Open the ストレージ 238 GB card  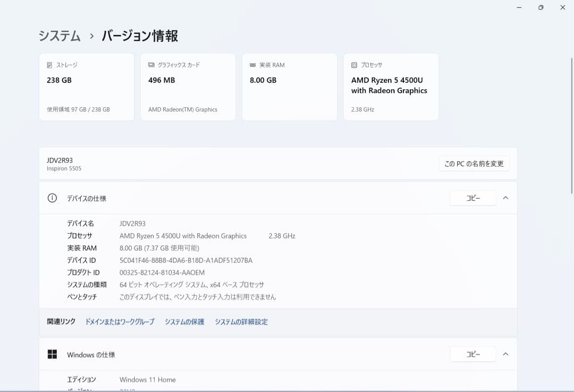[87, 87]
